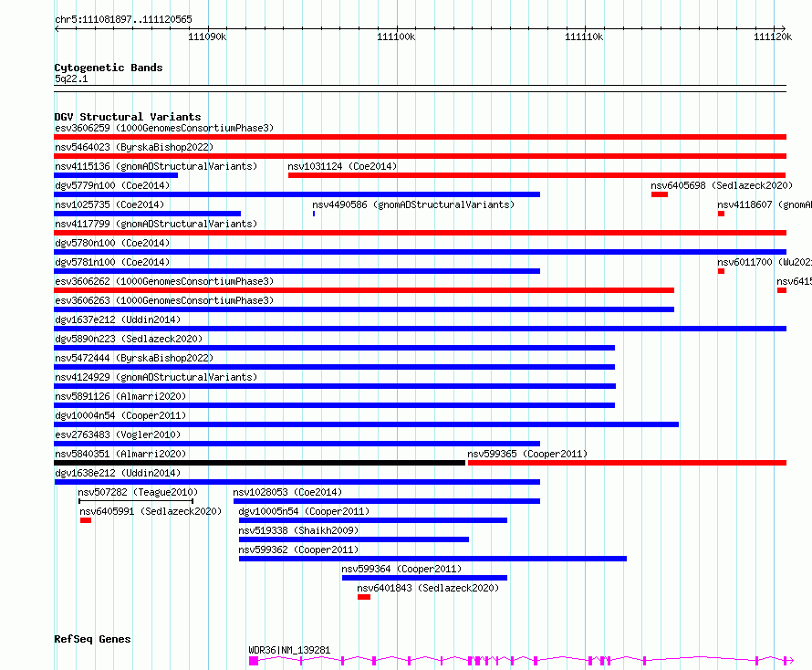
Task: Open dgv5779n100 (Coe2014) variant
Action: [112, 185]
